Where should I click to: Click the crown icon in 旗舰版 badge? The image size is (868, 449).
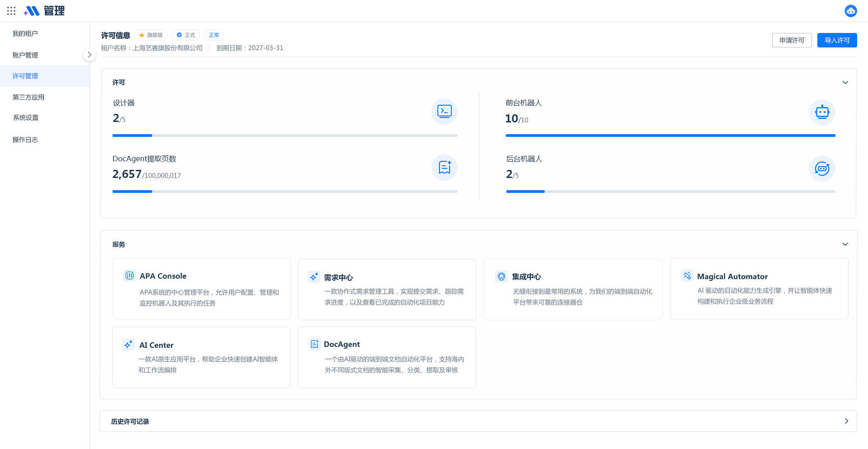pyautogui.click(x=142, y=35)
